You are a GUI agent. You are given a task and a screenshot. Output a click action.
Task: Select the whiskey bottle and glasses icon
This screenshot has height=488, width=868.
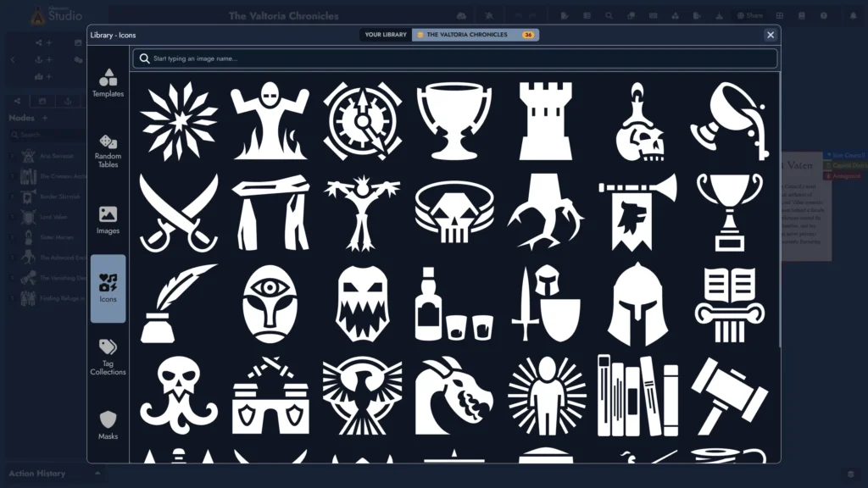(454, 303)
